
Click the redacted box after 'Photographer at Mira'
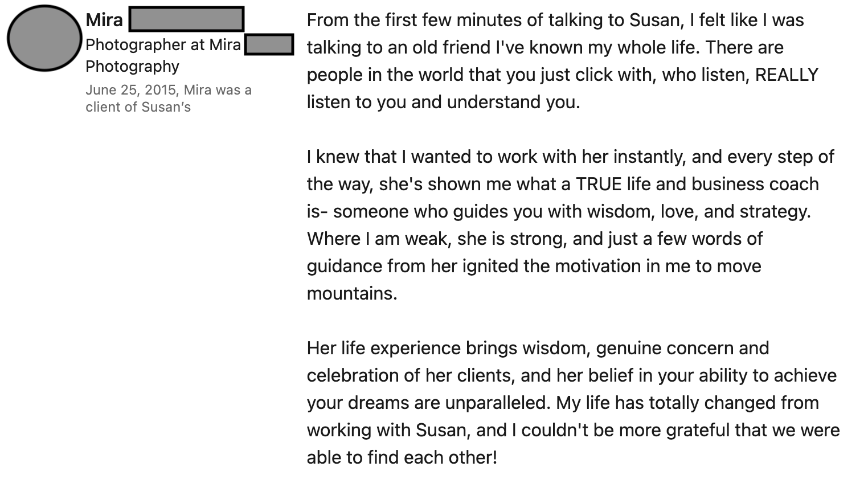269,44
